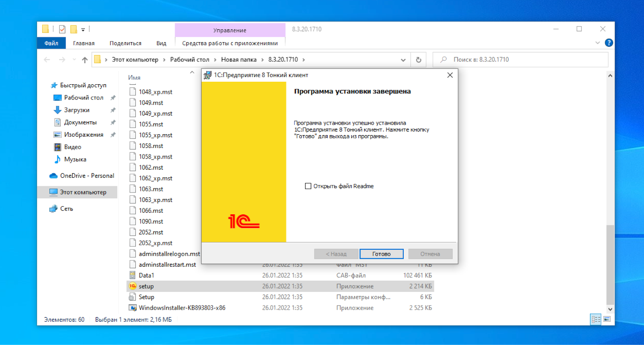Open the Средства работы с приложениями tab
The image size is (644, 345).
[230, 43]
